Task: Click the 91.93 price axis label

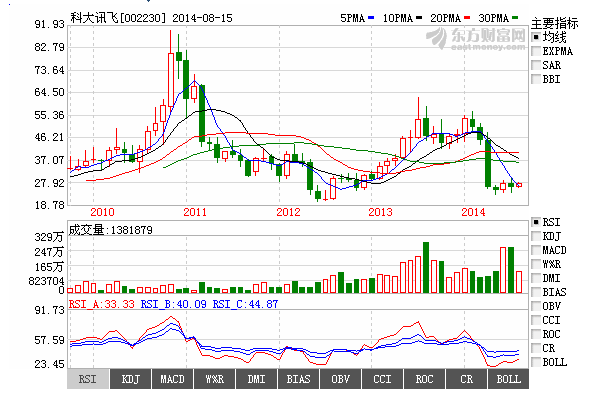Action: coord(50,24)
